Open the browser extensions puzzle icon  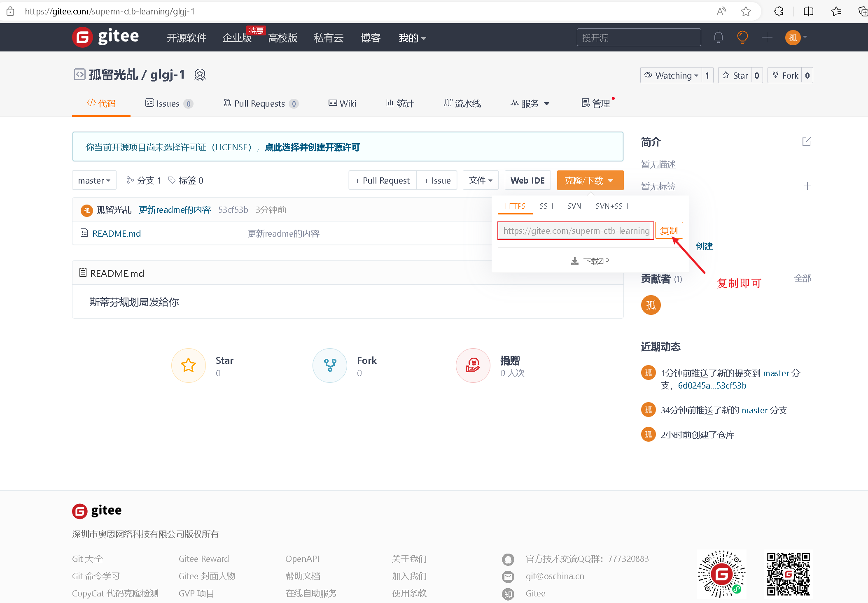tap(779, 12)
